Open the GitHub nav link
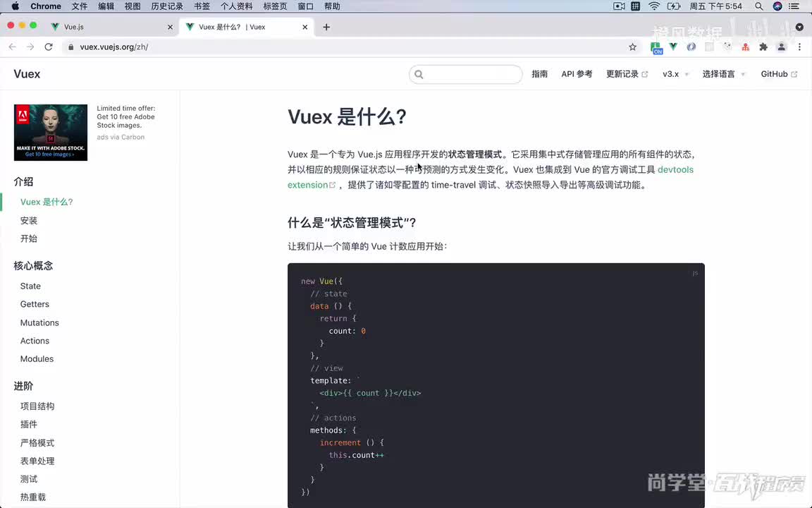This screenshot has width=812, height=508. click(x=778, y=74)
